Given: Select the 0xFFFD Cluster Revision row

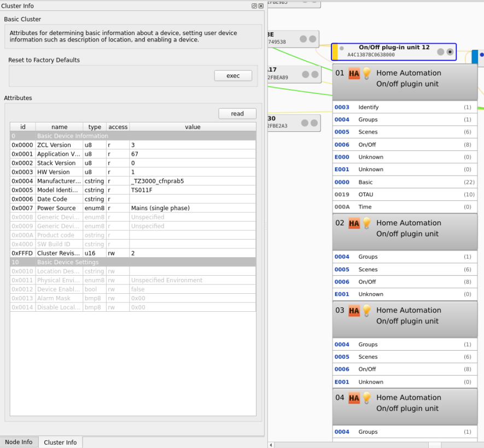Looking at the screenshot, I should [133, 253].
